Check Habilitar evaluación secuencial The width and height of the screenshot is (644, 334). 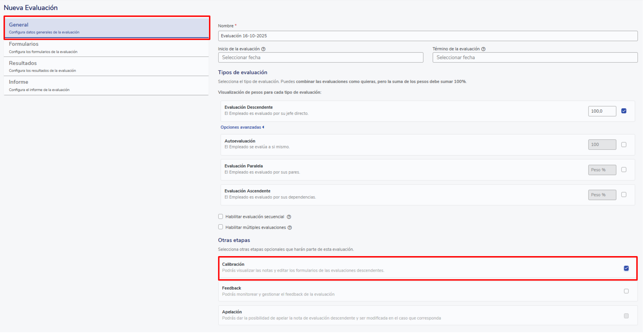click(x=221, y=217)
